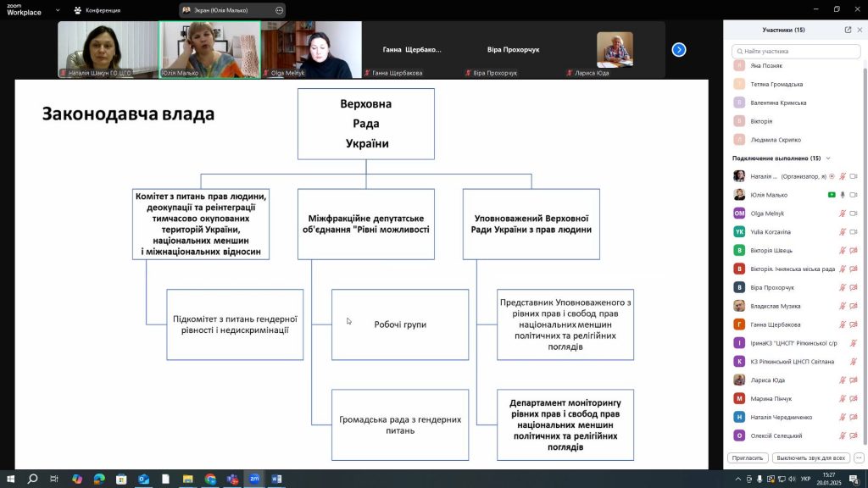Click the green screen-share icon for Юлія Малько
868x488 pixels.
(x=832, y=195)
